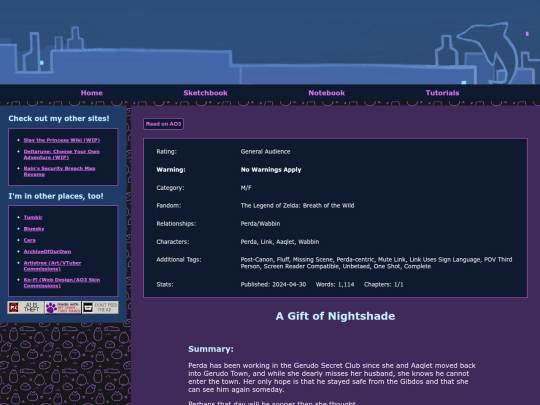Open Deltarune: Choose Your Own Adventure link
Viewport: 540px width, 405px height.
coord(62,154)
